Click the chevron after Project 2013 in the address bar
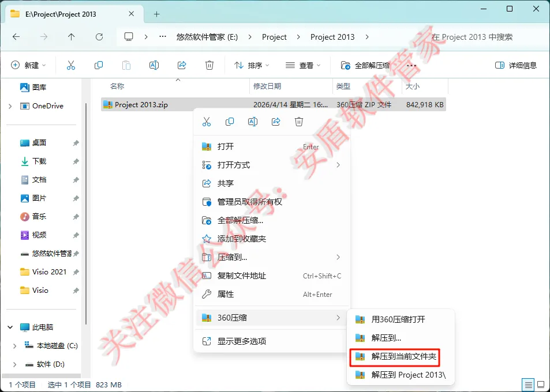 pos(367,37)
